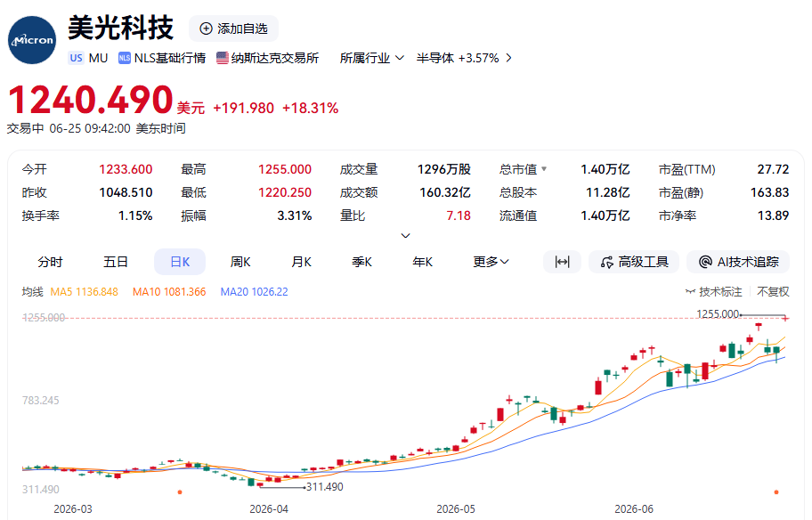Viewport: 812px width, 520px height.
Task: Click the 昨收 value 1048.510
Action: click(x=126, y=192)
